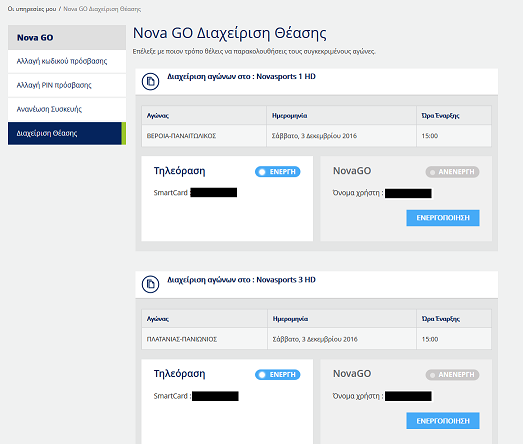Click heading Διαχείριση αγώνων στο : Novasports 1 HD
523x444 pixels.
tap(241, 77)
